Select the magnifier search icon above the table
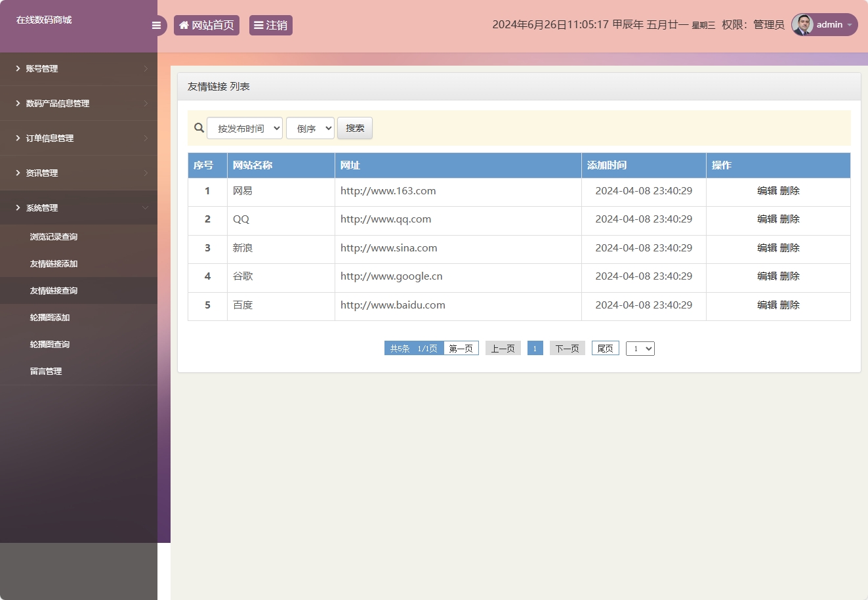The width and height of the screenshot is (868, 600). pos(199,127)
